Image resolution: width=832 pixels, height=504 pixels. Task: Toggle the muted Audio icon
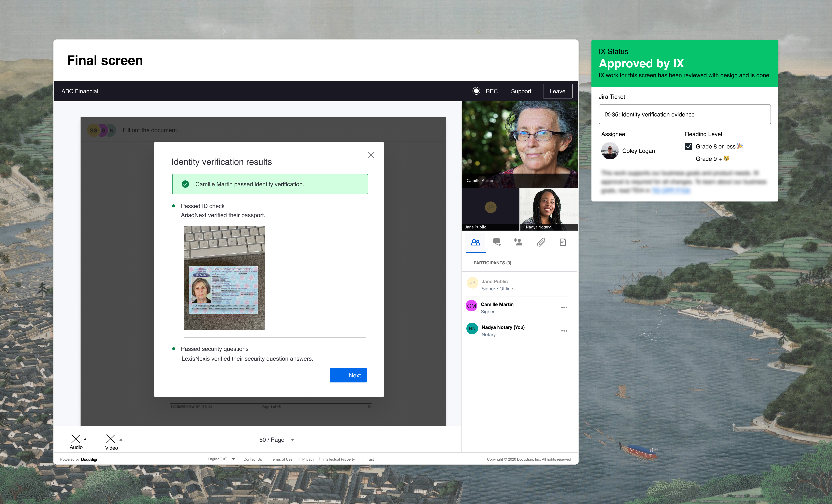pyautogui.click(x=76, y=439)
